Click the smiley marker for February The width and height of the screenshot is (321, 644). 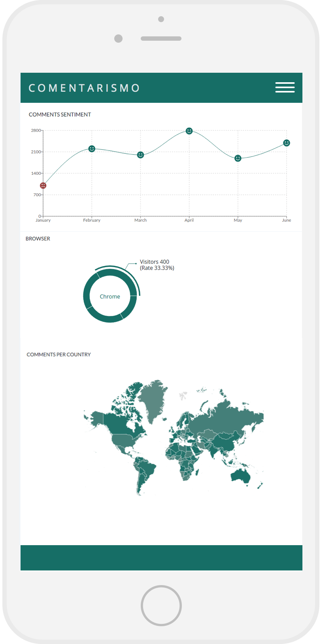pyautogui.click(x=92, y=149)
